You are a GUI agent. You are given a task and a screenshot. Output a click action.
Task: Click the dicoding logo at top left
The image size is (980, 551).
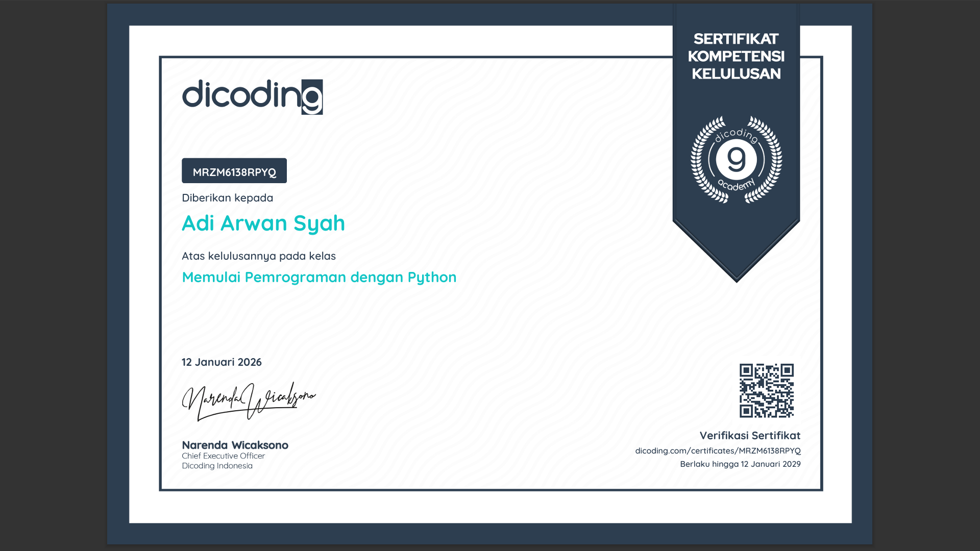pyautogui.click(x=252, y=97)
